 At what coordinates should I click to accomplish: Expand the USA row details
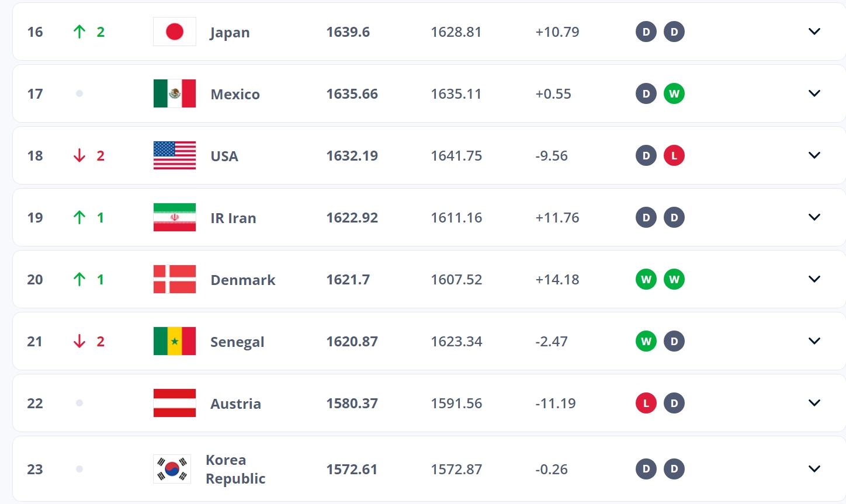pos(814,155)
